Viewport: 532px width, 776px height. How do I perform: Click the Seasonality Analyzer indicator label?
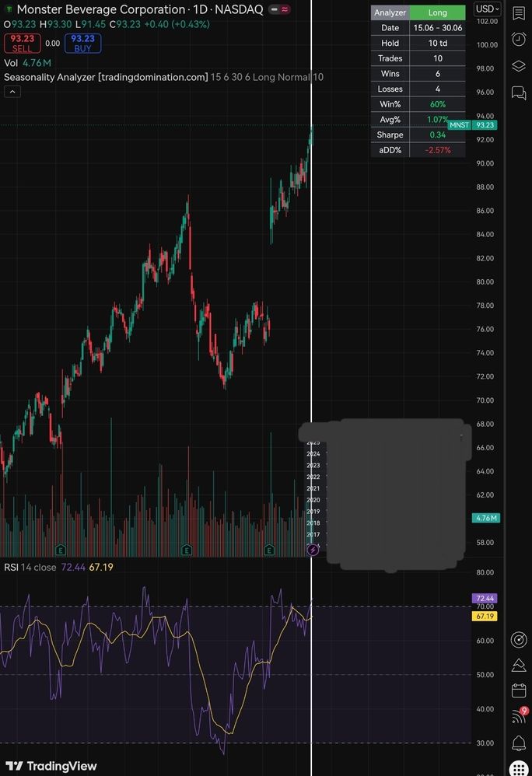pos(106,77)
